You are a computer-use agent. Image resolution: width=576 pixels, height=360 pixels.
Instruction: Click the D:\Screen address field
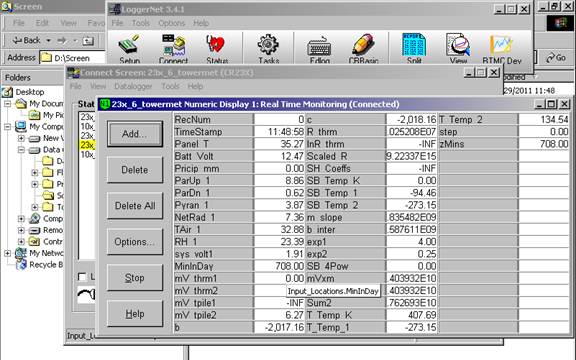(x=72, y=58)
